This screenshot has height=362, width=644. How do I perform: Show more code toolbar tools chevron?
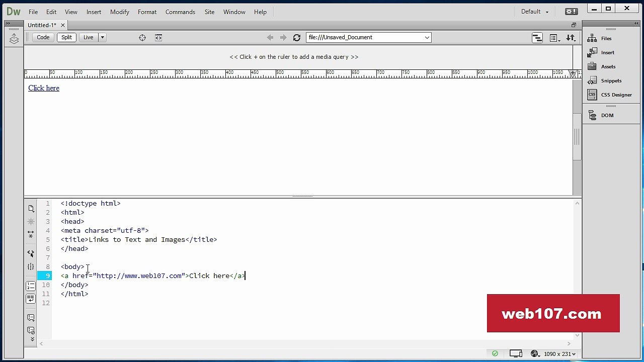click(32, 339)
